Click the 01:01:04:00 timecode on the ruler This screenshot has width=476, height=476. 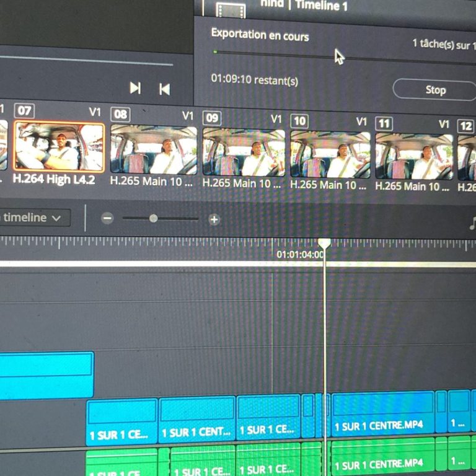coord(299,254)
